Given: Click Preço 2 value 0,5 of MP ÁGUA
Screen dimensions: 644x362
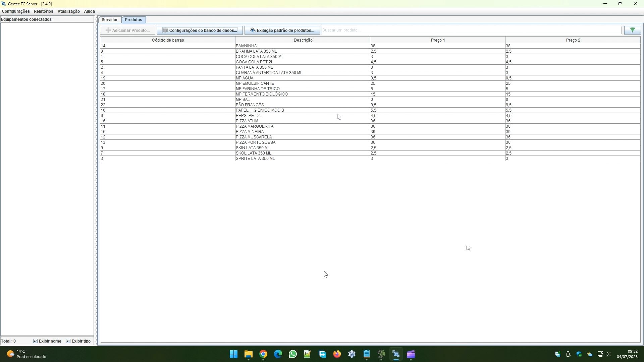Looking at the screenshot, I should pyautogui.click(x=573, y=78).
